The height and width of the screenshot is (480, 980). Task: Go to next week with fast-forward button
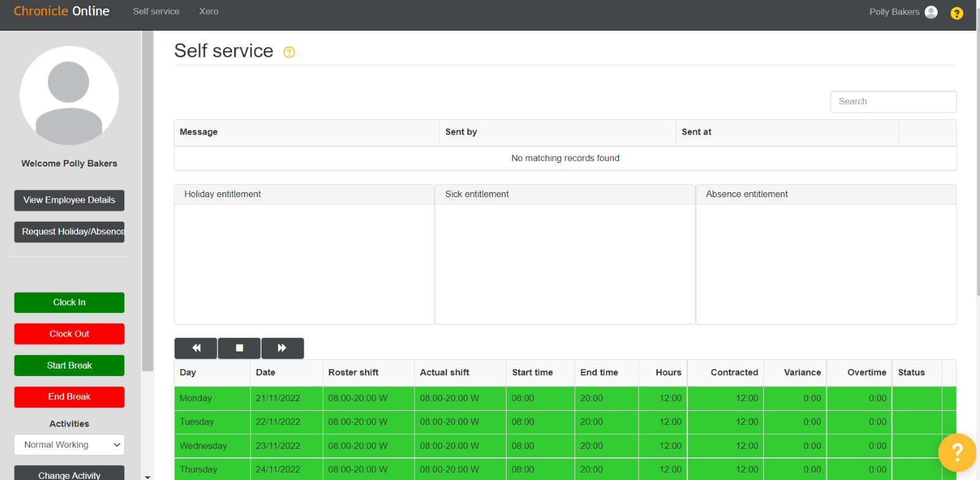[x=282, y=348]
